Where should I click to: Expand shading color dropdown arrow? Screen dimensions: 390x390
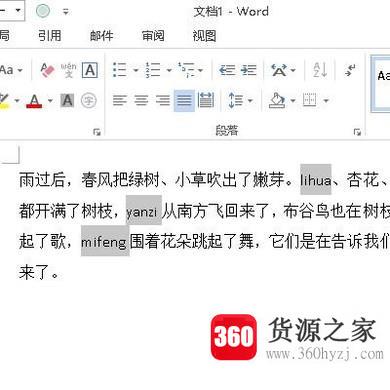(293, 100)
